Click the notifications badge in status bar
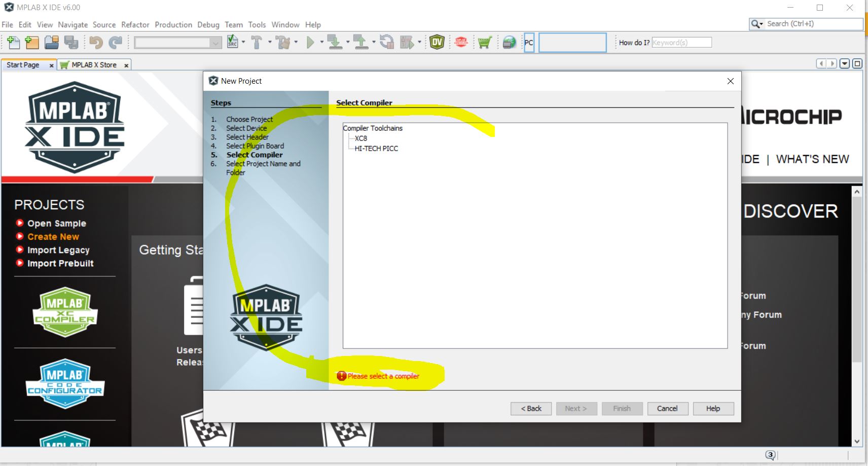Screen dimensions: 868x466 [x=770, y=455]
